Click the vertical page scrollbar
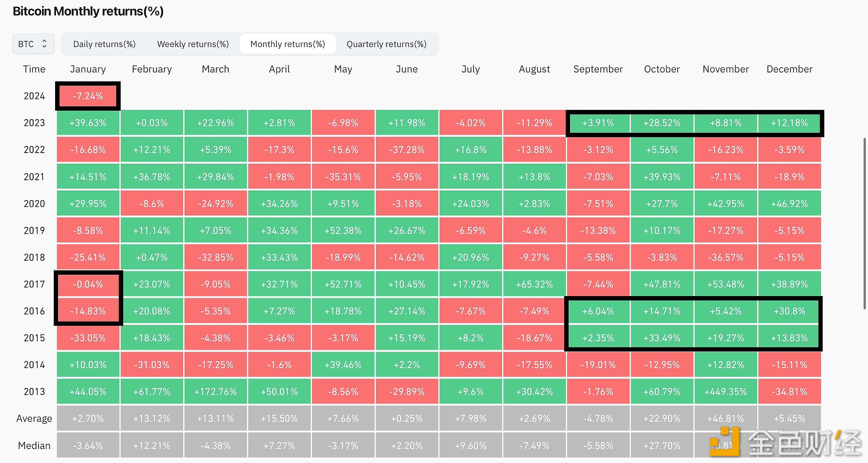The image size is (868, 463). [865, 223]
